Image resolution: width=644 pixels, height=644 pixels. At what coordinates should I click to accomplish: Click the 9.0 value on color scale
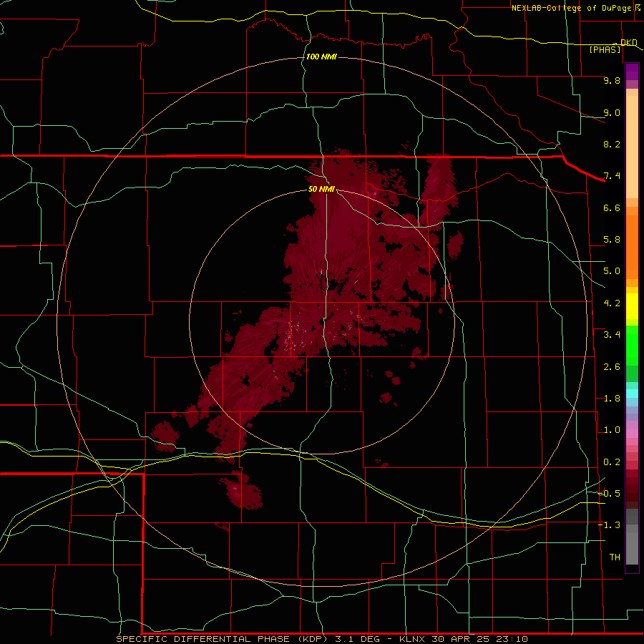[x=612, y=112]
